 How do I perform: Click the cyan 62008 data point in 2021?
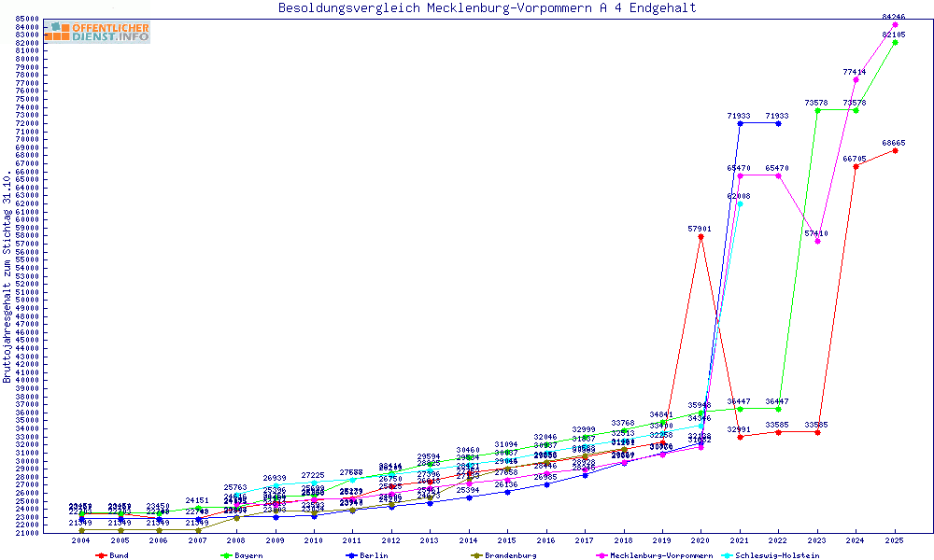point(740,203)
